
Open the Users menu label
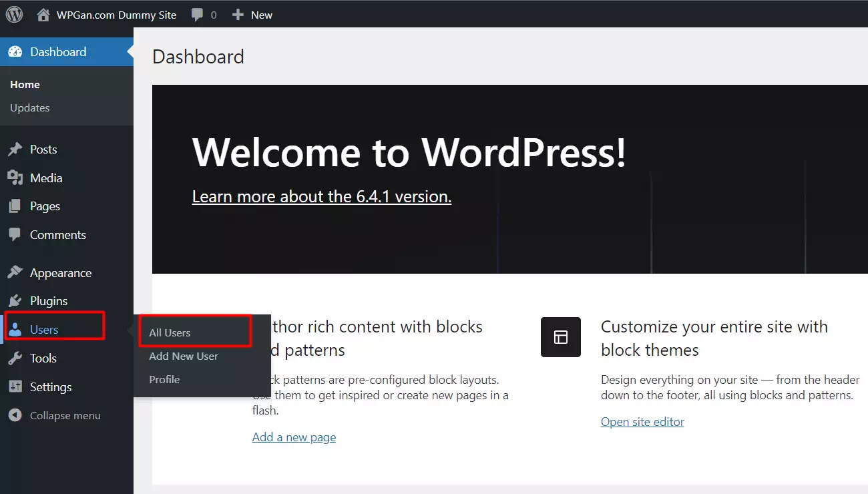coord(44,330)
